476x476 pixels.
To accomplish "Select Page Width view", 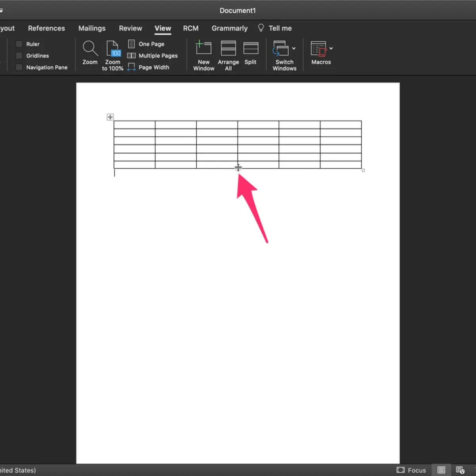I will point(148,67).
